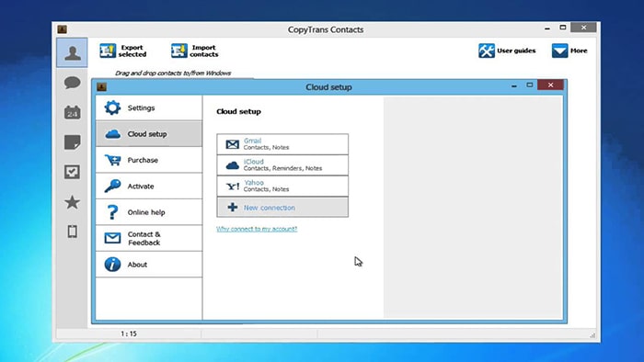Select the Cloud setup menu item

pyautogui.click(x=149, y=134)
